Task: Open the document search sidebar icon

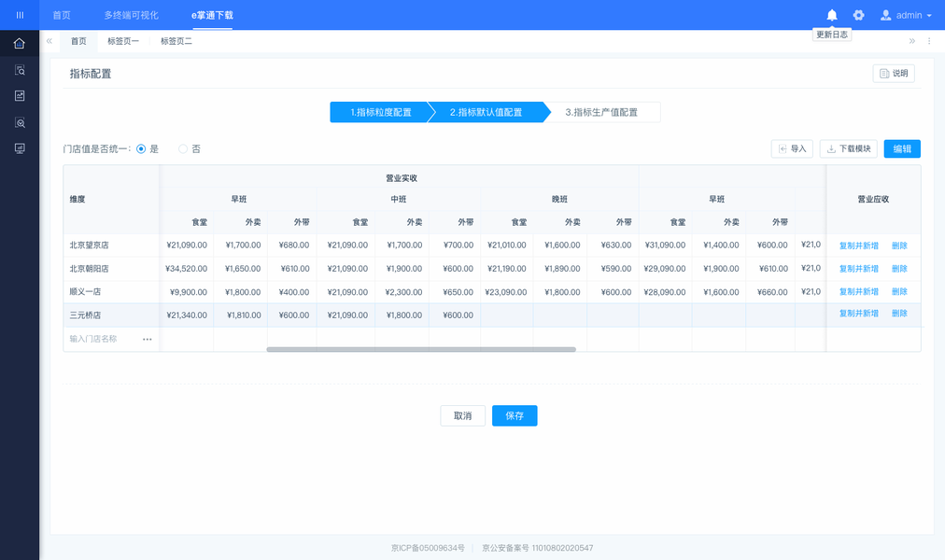Action: pos(20,70)
